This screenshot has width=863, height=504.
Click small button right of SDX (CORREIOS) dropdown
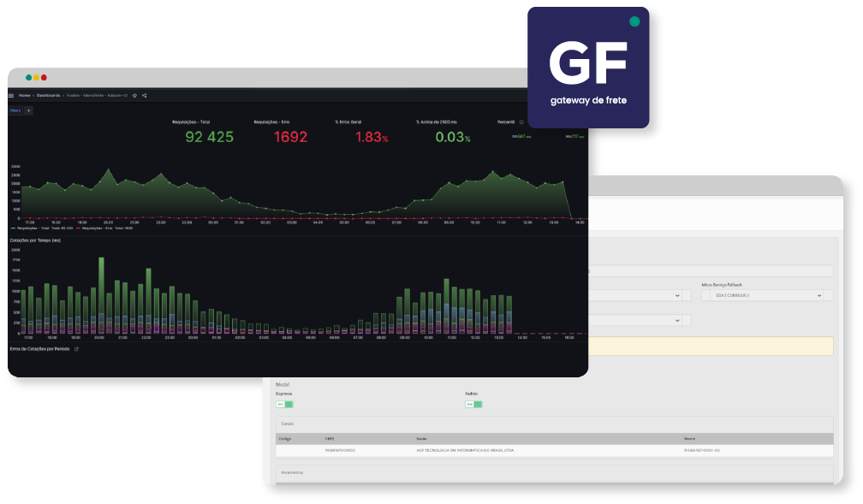coord(829,295)
